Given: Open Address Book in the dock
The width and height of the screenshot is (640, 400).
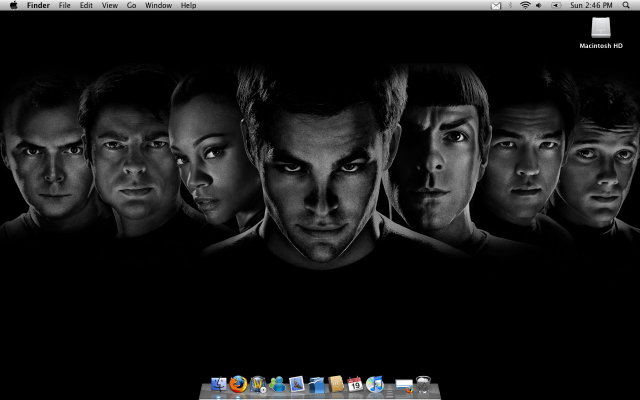Looking at the screenshot, I should 336,384.
